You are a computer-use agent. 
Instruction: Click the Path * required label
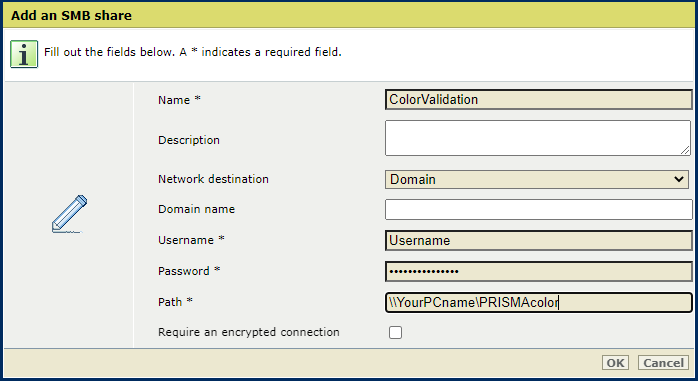click(175, 302)
